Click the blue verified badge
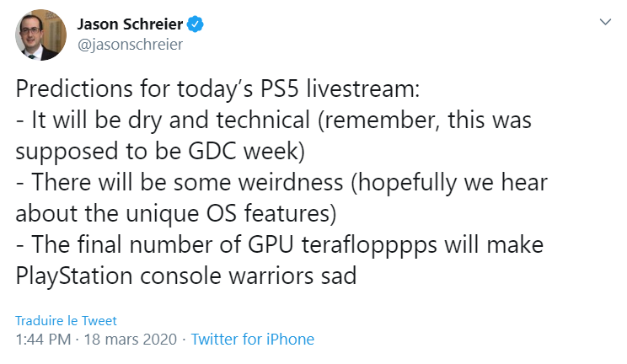Viewport: 627px width, 364px height. pyautogui.click(x=196, y=24)
